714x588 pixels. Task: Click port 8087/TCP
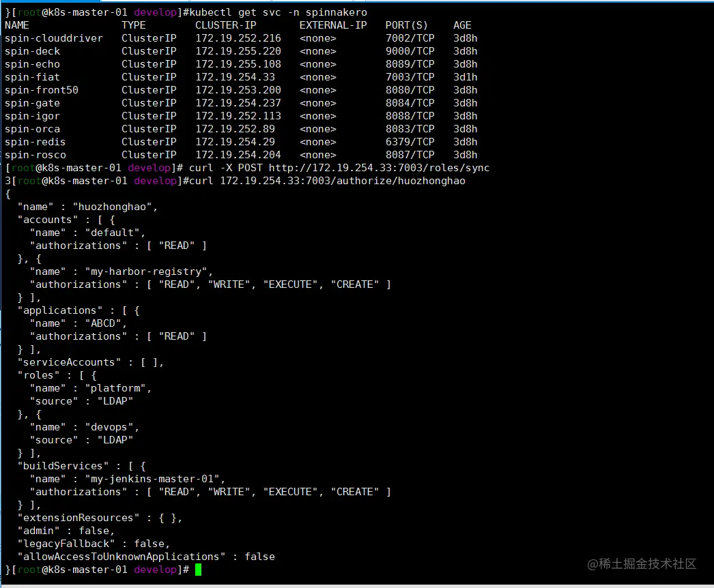[x=410, y=156]
